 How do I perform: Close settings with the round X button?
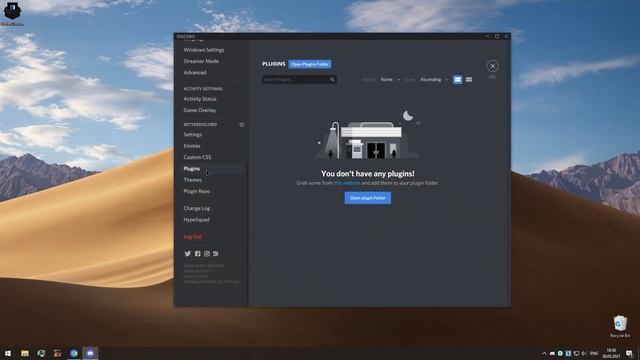[492, 66]
